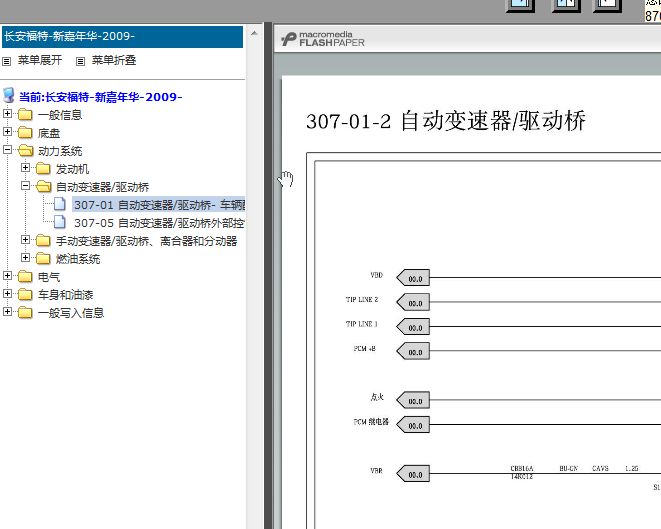
Task: Click the PCM +B connector tag
Action: coord(413,352)
